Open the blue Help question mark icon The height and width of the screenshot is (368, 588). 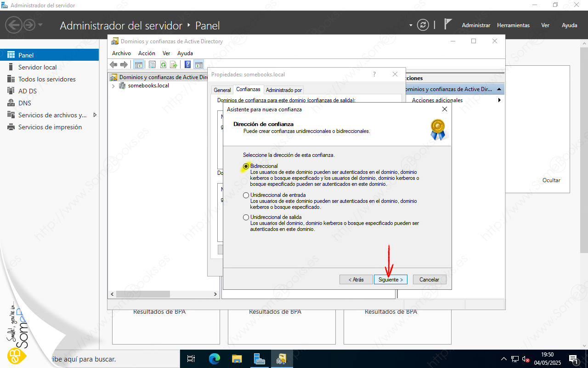click(187, 65)
